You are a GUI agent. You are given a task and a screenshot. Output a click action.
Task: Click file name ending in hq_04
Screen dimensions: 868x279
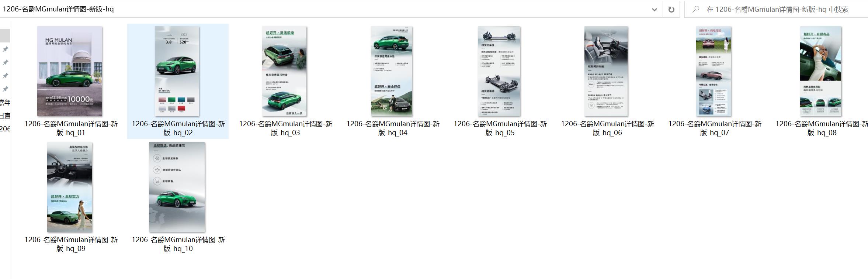[393, 128]
